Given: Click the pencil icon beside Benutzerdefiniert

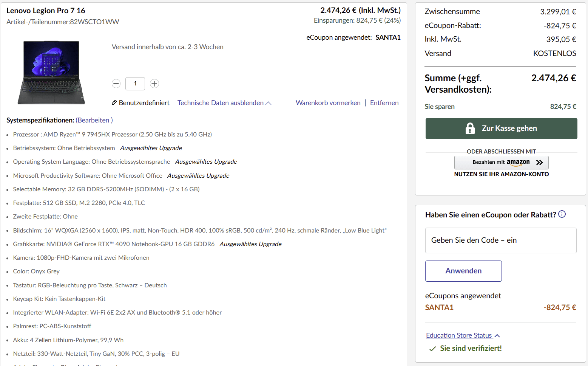Looking at the screenshot, I should [x=114, y=103].
